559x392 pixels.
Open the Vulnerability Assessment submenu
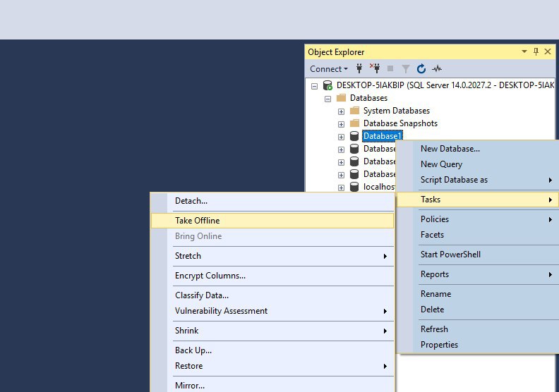[x=272, y=311]
